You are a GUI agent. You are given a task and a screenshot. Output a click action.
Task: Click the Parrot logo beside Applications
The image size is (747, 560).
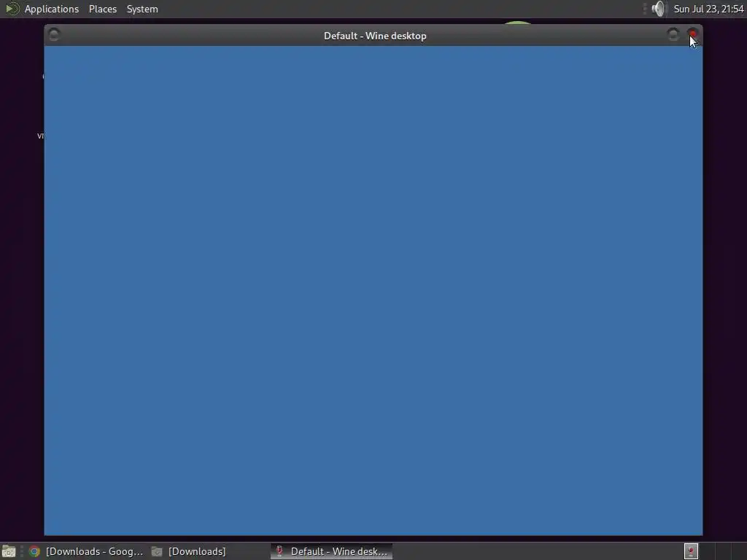12,9
